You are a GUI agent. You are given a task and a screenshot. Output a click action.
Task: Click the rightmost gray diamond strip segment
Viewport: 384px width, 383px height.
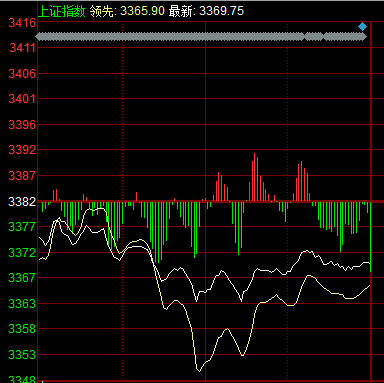345,37
